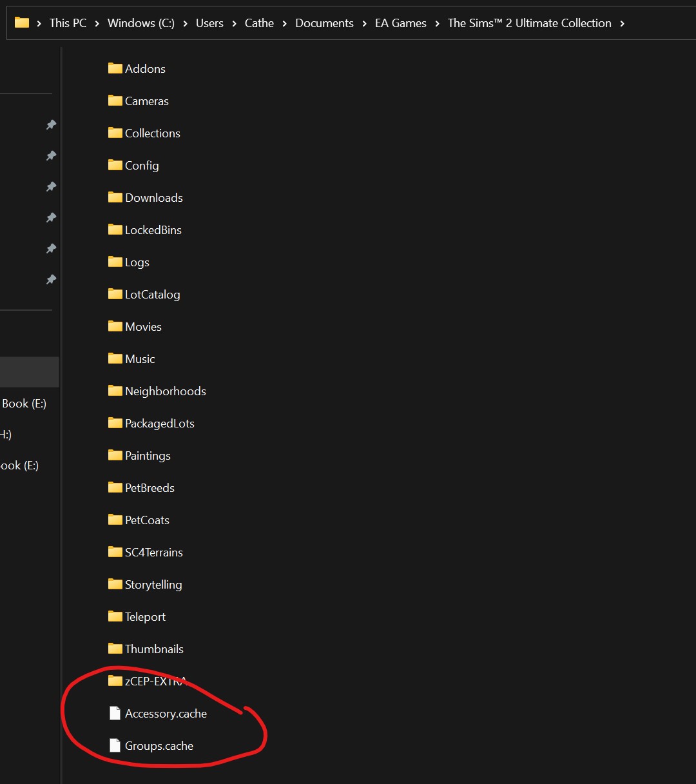Select Book (E:) drive in sidebar
Viewport: 696px width, 784px height.
click(x=24, y=404)
